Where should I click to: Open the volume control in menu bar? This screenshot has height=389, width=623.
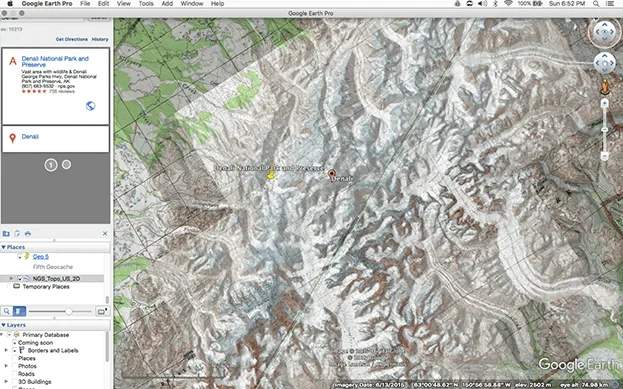coord(482,4)
